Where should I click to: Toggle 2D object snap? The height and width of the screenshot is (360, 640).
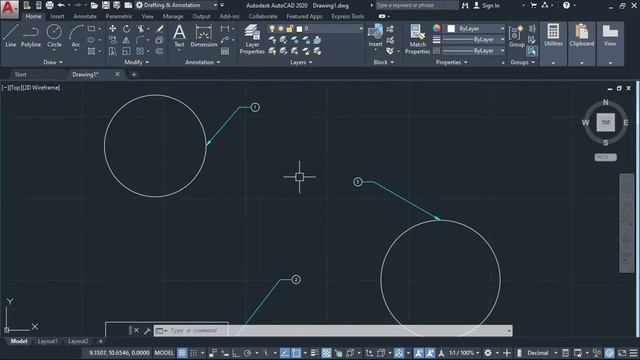click(x=296, y=353)
